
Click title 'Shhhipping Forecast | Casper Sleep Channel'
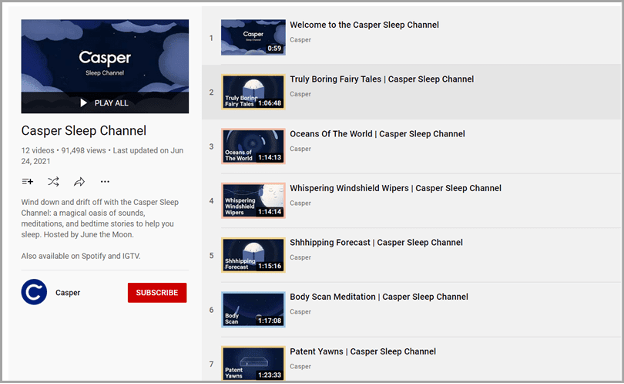376,242
